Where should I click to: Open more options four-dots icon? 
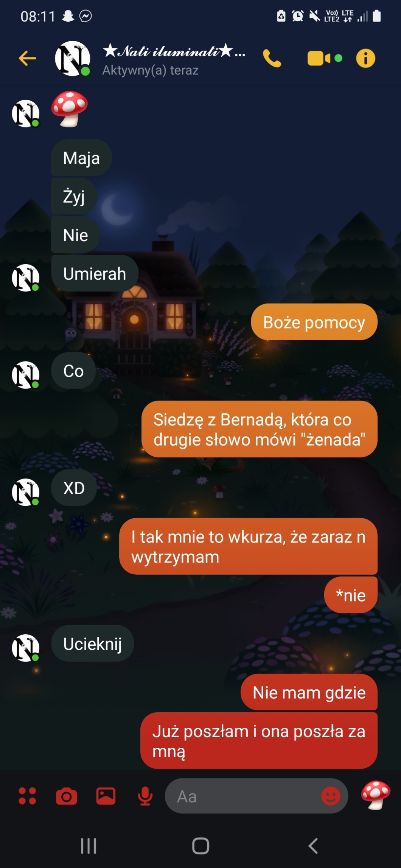(27, 796)
